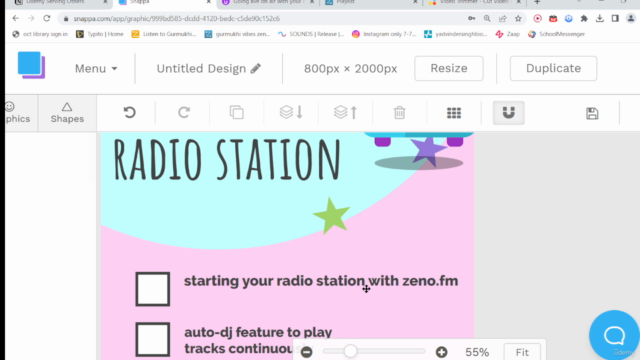Image resolution: width=640 pixels, height=360 pixels.
Task: Bookmark page with star icon
Action: point(518,18)
